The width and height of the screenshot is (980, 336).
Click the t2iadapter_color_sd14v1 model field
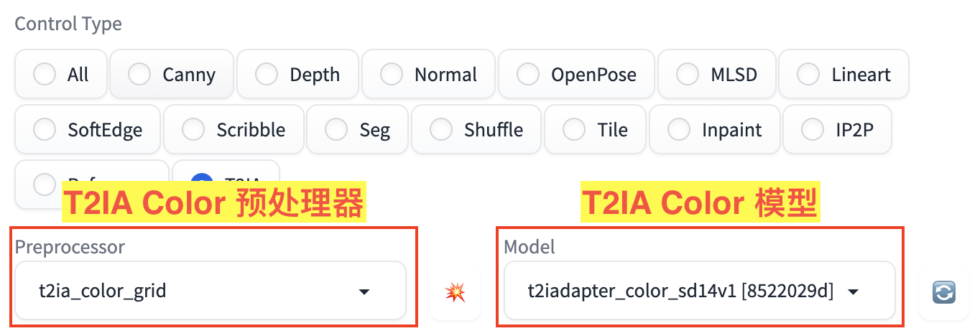680,291
